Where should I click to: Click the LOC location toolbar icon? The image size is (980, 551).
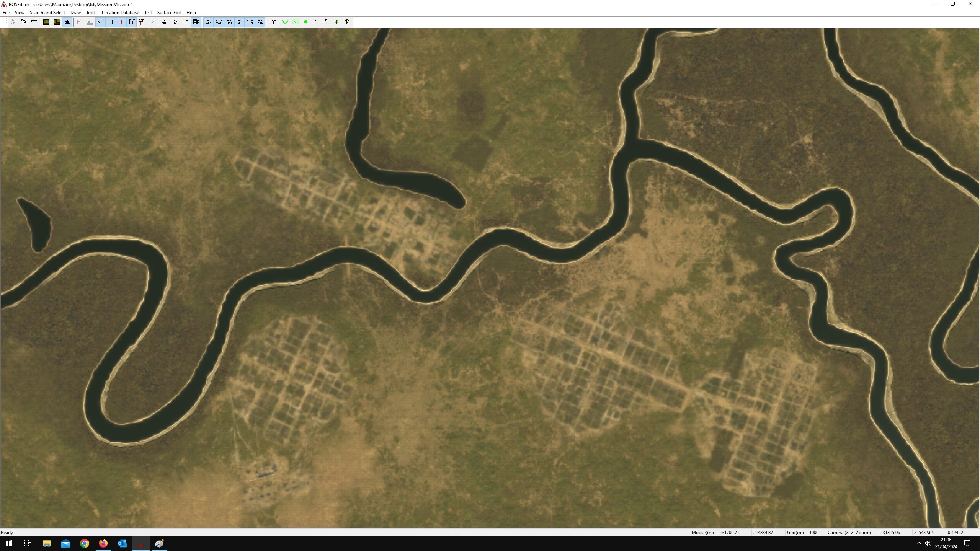click(x=273, y=22)
